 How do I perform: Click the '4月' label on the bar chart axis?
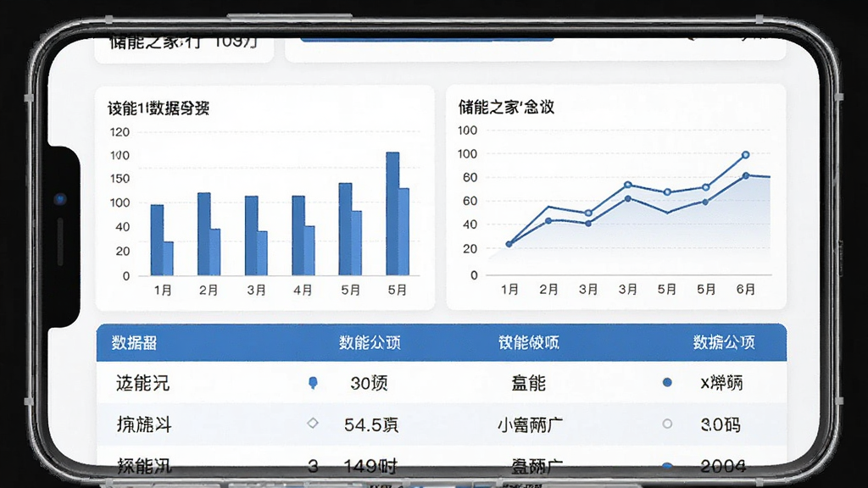click(x=303, y=290)
